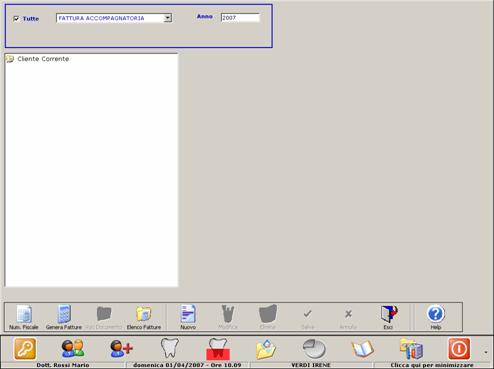Add a new patient with plus icon
This screenshot has width=494, height=369.
click(121, 349)
